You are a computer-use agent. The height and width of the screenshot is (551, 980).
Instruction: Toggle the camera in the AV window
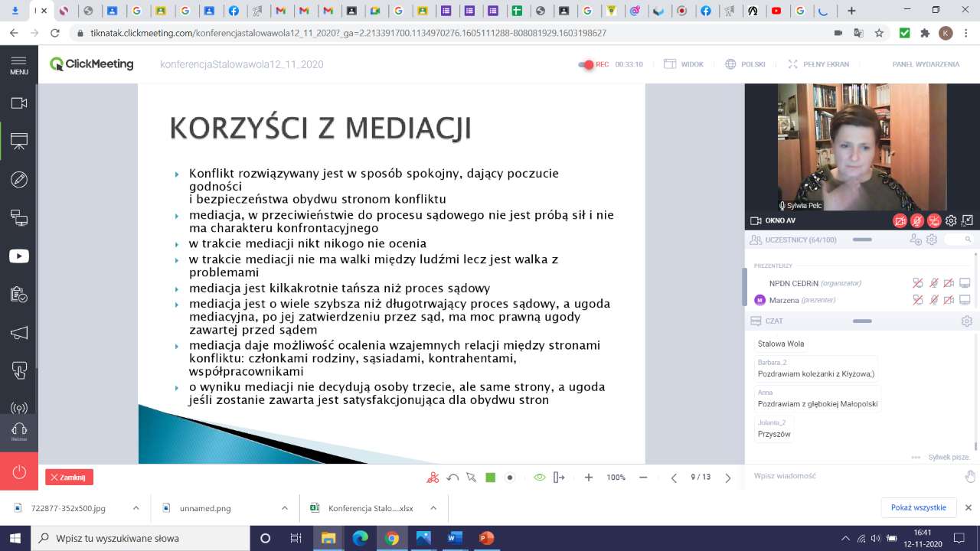click(x=900, y=221)
